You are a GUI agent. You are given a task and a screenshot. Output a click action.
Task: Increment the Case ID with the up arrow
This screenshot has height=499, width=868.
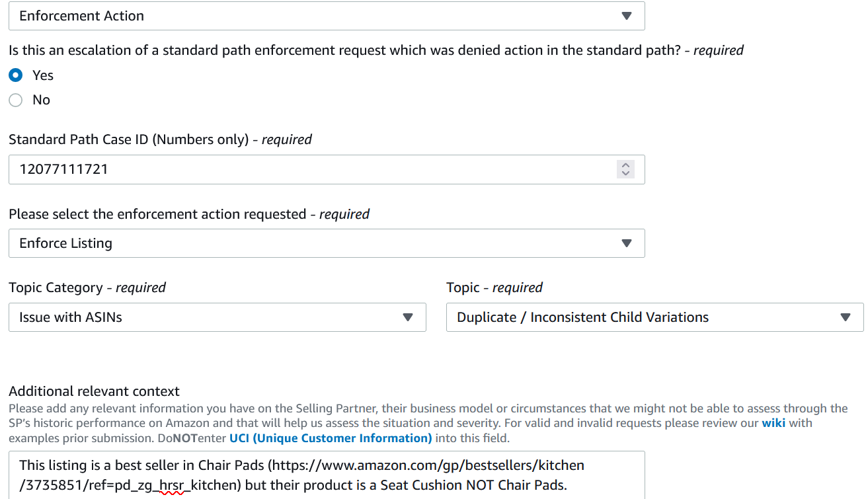625,165
